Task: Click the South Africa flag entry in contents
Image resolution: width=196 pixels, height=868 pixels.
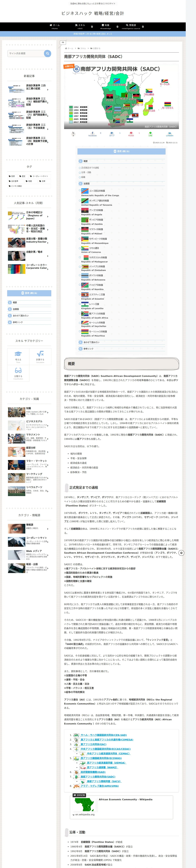Action: [x=95, y=315]
